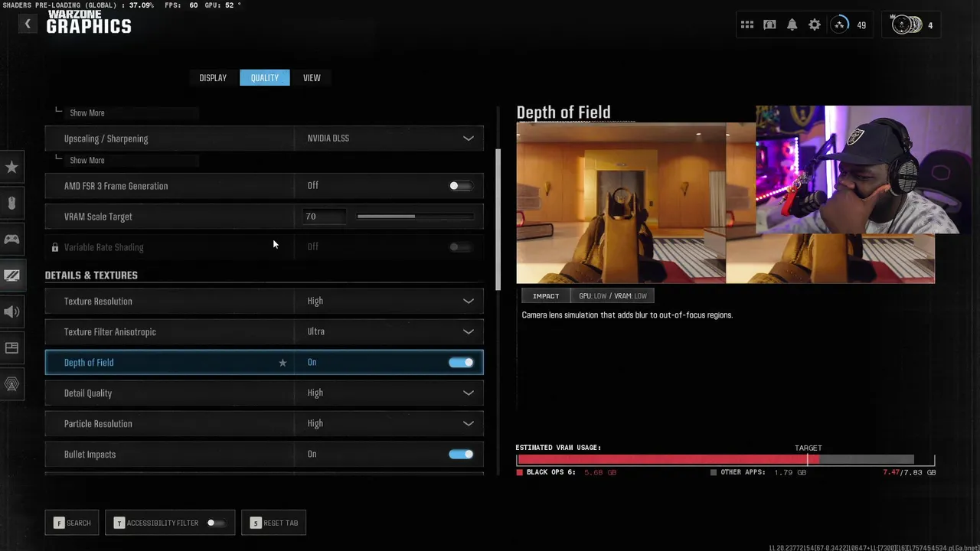Click NVIDIA DLSS value text
Image resolution: width=980 pixels, height=551 pixels.
point(328,139)
